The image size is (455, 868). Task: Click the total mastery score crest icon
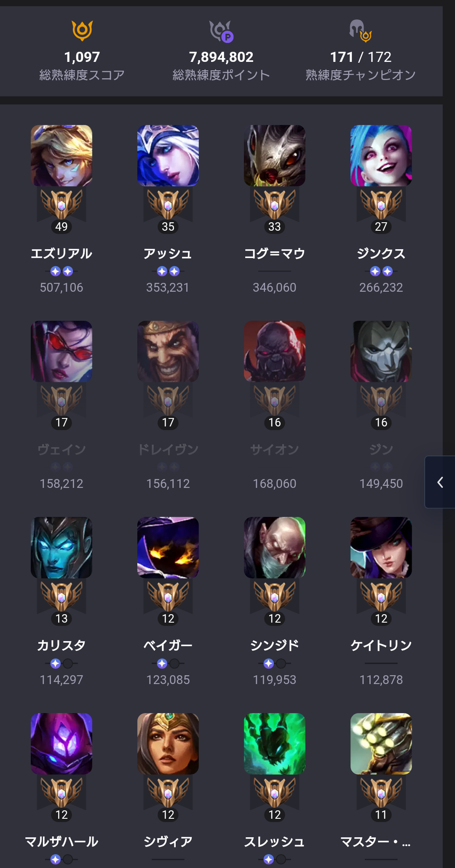(x=82, y=31)
